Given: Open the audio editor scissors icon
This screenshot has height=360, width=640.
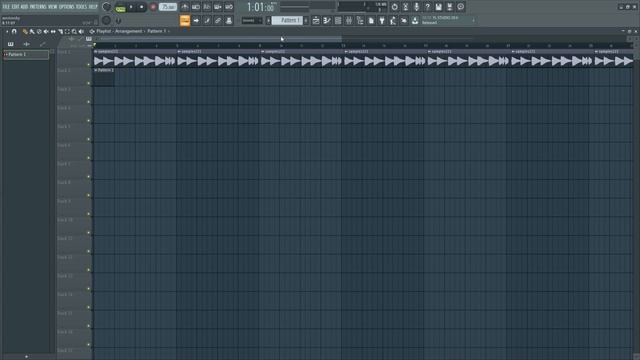Looking at the screenshot, I should (405, 7).
